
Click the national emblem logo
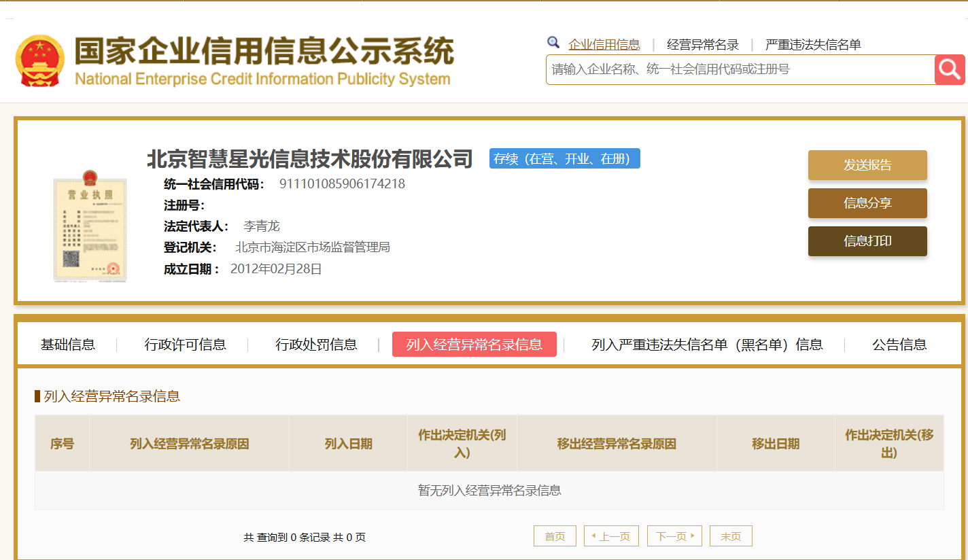39,61
